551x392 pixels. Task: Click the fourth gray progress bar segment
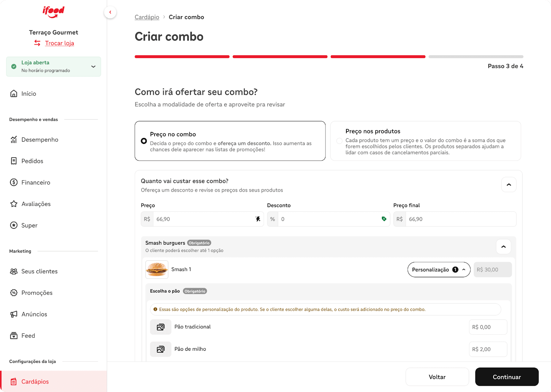(476, 56)
